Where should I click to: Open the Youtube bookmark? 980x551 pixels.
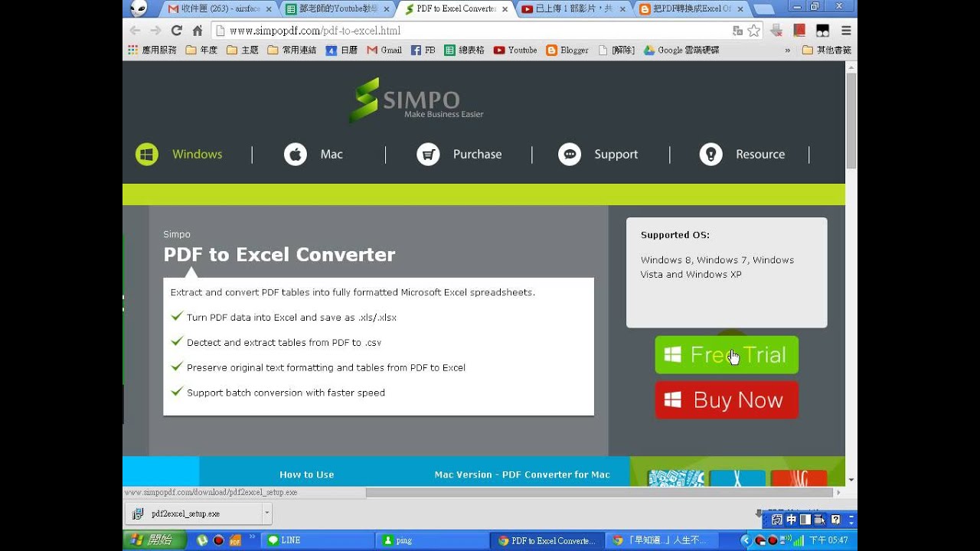click(515, 50)
